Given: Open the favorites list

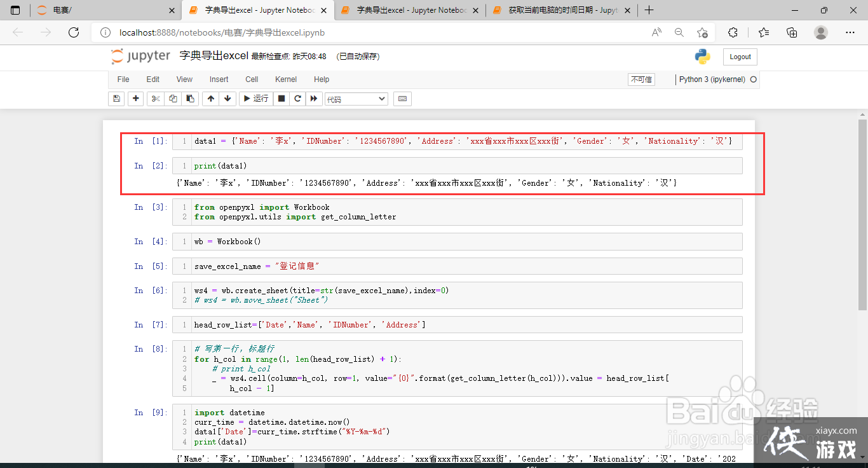Looking at the screenshot, I should pyautogui.click(x=764, y=32).
